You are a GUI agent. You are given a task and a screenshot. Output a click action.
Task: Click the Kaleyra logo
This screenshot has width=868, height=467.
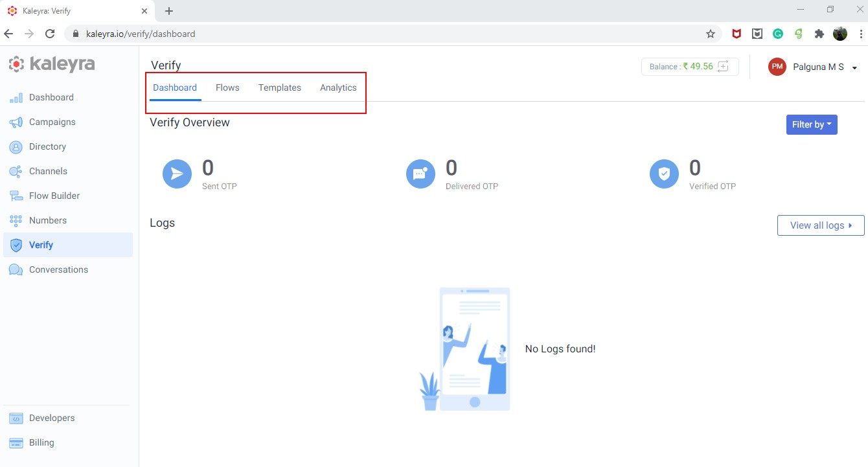(x=52, y=64)
